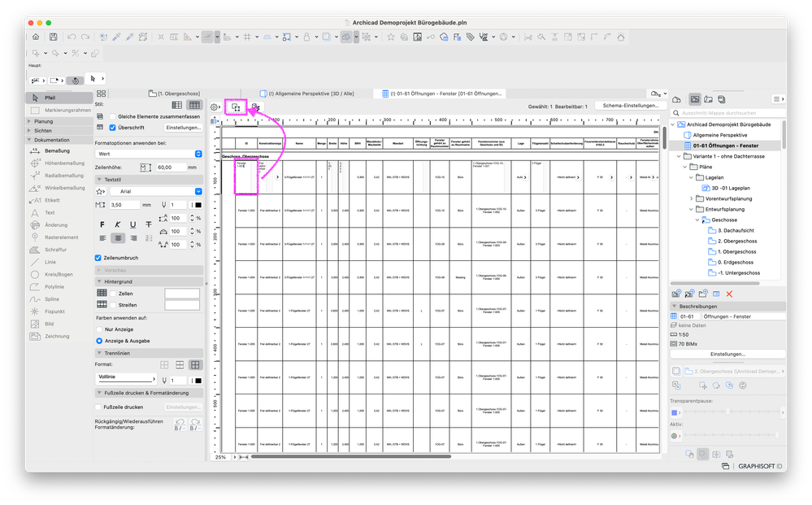Select the Spline tool
This screenshot has width=812, height=505.
[59, 299]
